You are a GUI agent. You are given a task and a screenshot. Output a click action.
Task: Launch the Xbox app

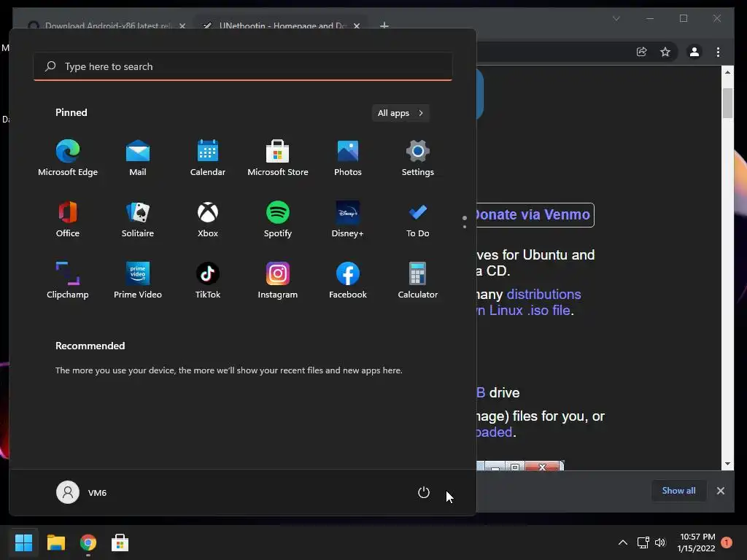click(x=208, y=219)
